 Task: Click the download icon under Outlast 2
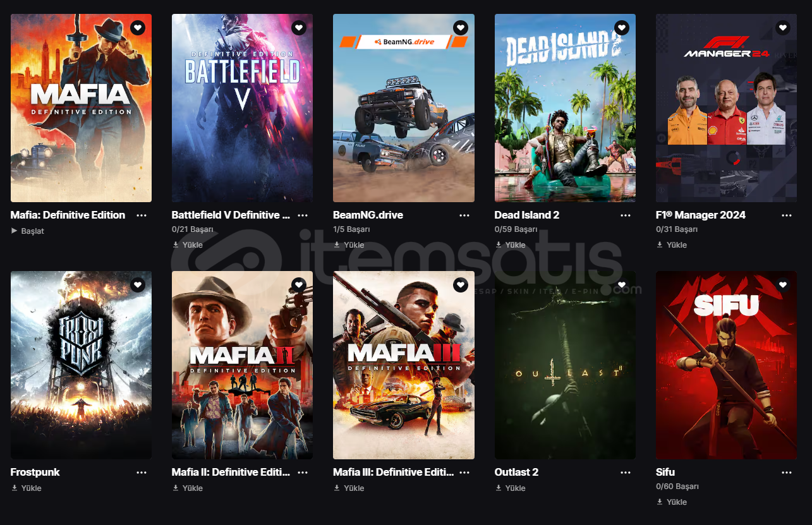coord(499,488)
